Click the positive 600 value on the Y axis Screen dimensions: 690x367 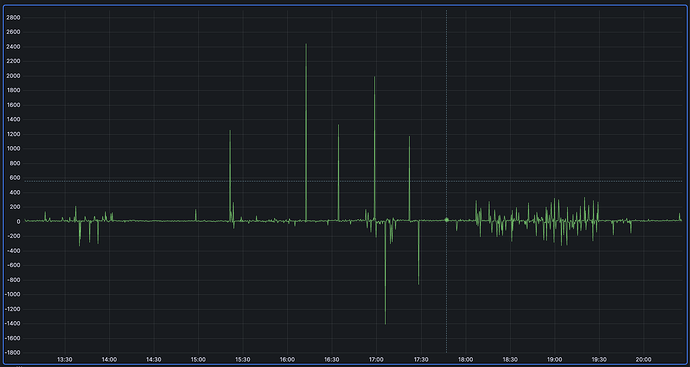point(15,178)
